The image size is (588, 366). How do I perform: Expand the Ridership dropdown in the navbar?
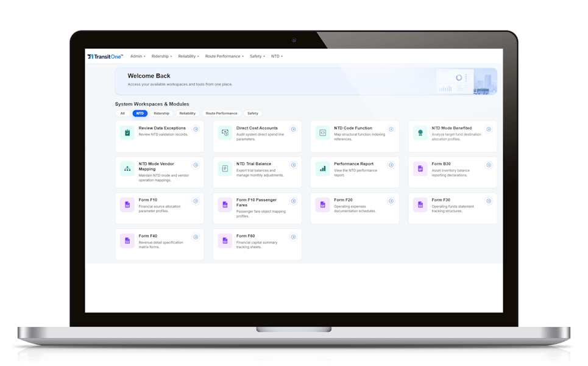click(x=161, y=56)
